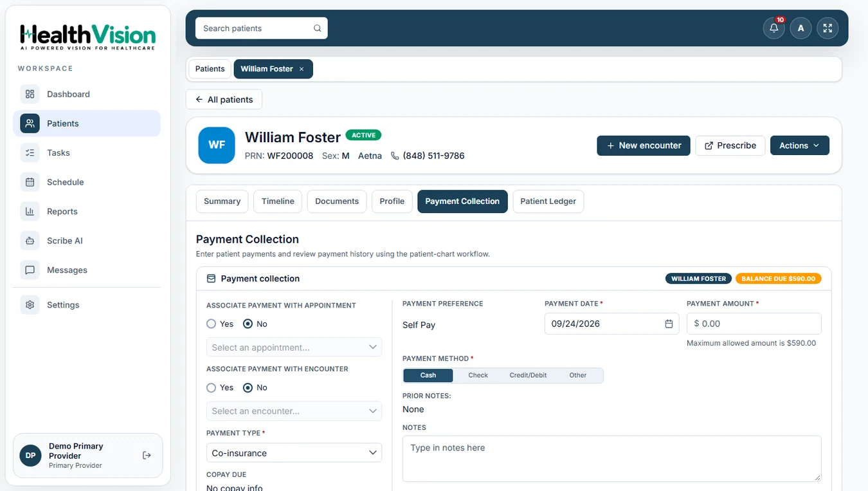Click the Schedule calendar icon
The width and height of the screenshot is (868, 491).
30,182
